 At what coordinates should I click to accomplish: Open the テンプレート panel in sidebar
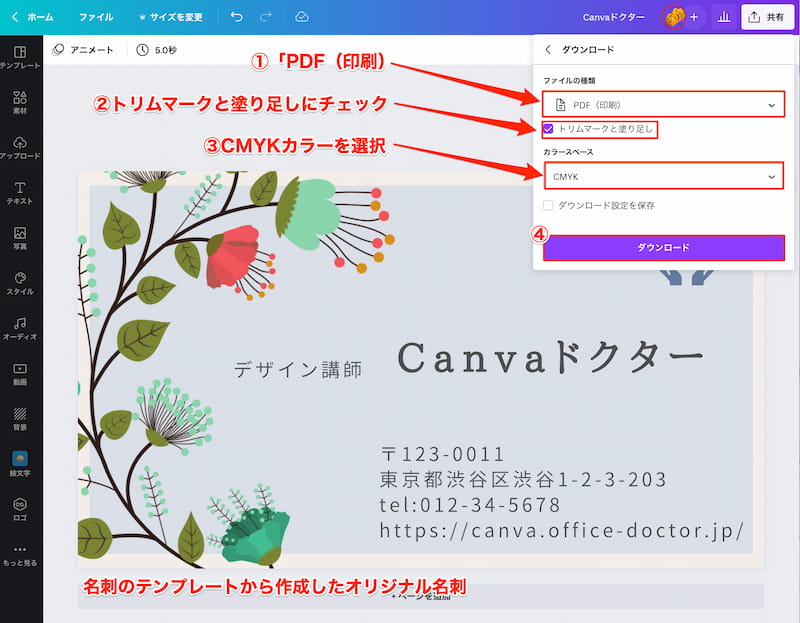point(20,56)
